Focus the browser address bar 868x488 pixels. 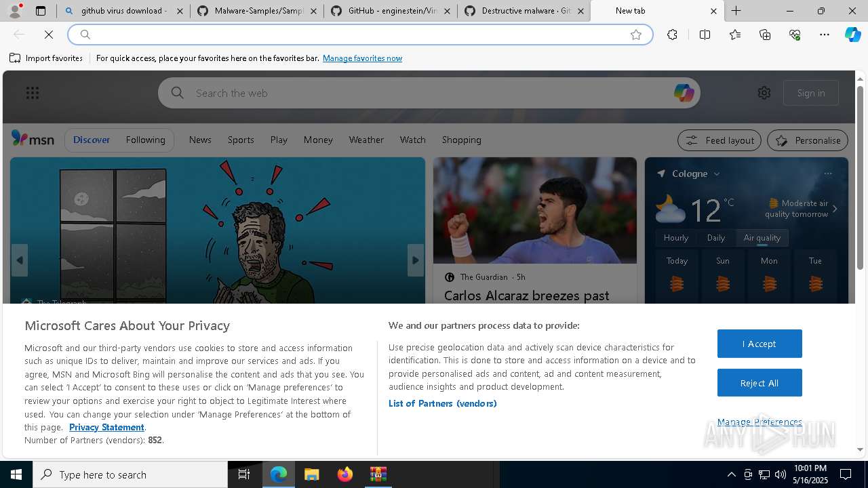[360, 35]
